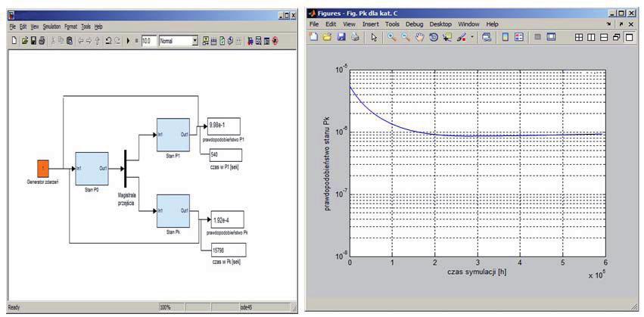Click the display showing 540

[x=226, y=155]
